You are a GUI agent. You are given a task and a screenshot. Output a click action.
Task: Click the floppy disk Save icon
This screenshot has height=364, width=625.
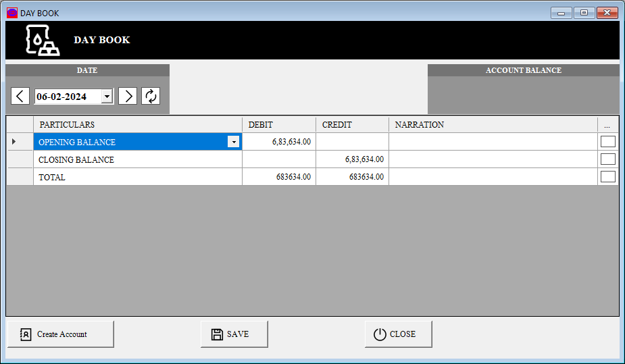(217, 334)
